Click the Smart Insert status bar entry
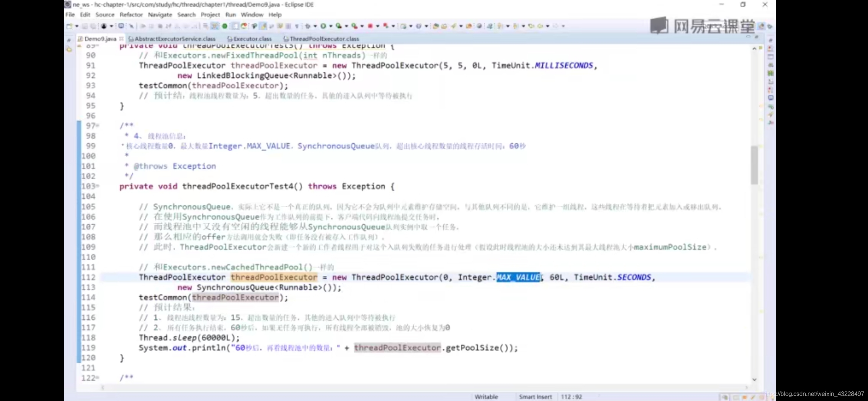The height and width of the screenshot is (401, 868). (535, 397)
